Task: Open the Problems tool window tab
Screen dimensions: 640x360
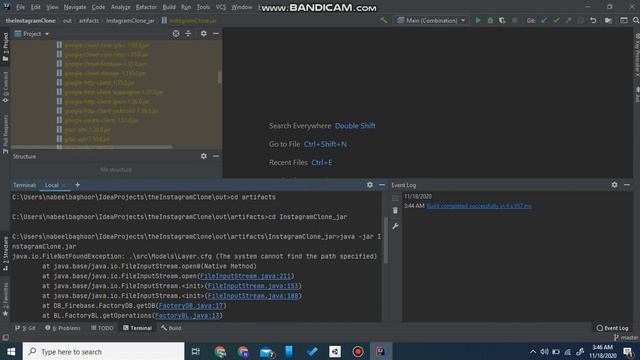Action: [x=63, y=328]
